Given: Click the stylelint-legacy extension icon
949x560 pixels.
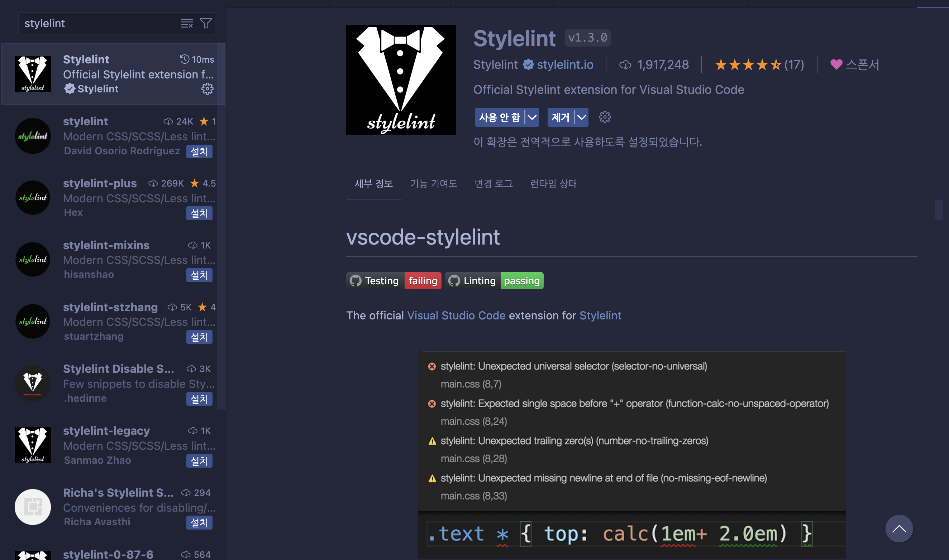Looking at the screenshot, I should coord(32,445).
